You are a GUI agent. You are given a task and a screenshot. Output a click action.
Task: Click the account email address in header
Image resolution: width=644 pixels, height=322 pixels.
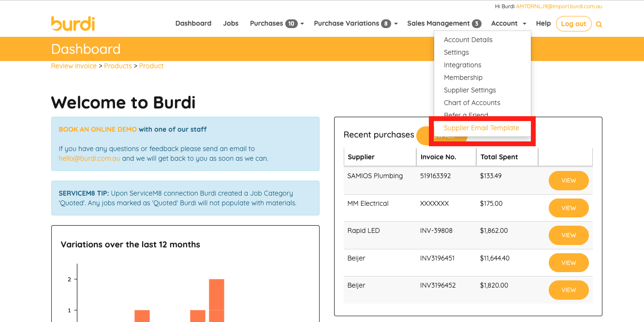[559, 7]
